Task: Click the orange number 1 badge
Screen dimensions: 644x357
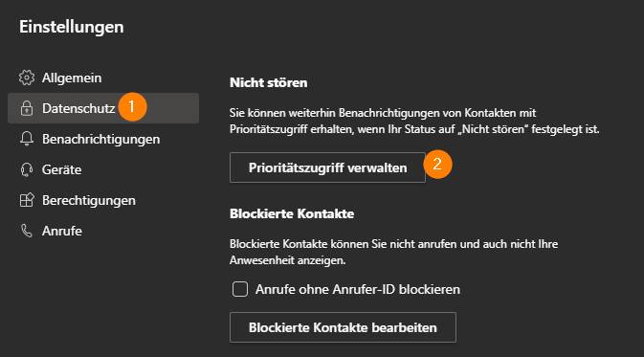Action: coord(132,107)
